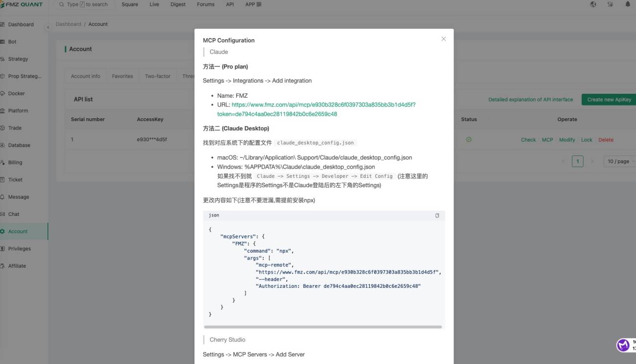This screenshot has width=636, height=364.
Task: Open Billing in the sidebar
Action: (x=15, y=162)
